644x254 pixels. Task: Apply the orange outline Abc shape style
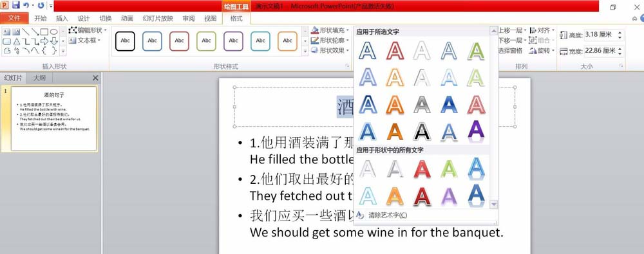287,41
